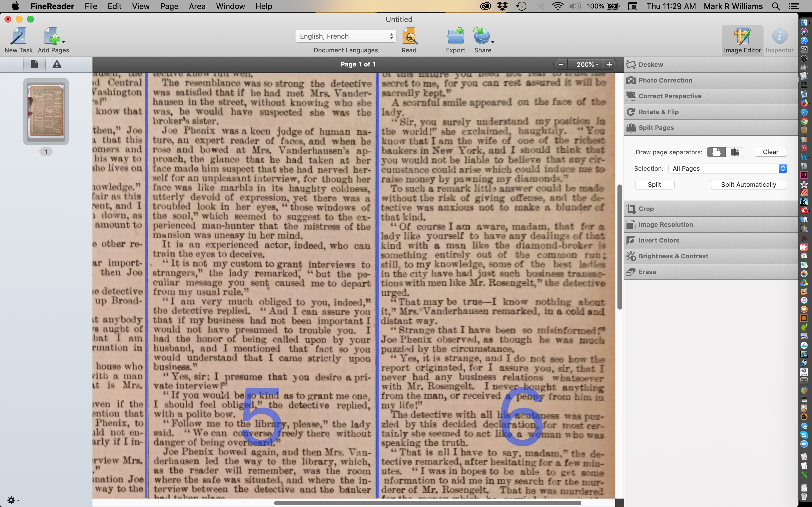Click the New Task wand icon
This screenshot has height=507, width=812.
coord(18,37)
